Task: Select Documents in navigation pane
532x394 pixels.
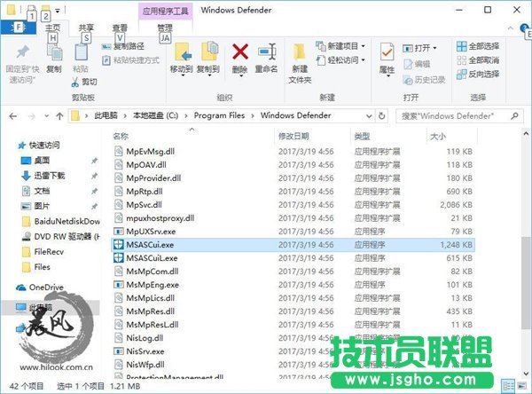Action: click(35, 191)
